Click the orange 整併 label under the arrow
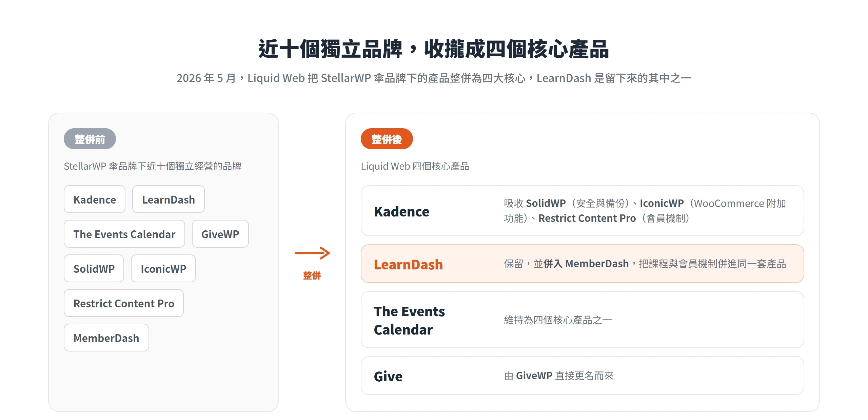The width and height of the screenshot is (868, 420). pos(312,275)
